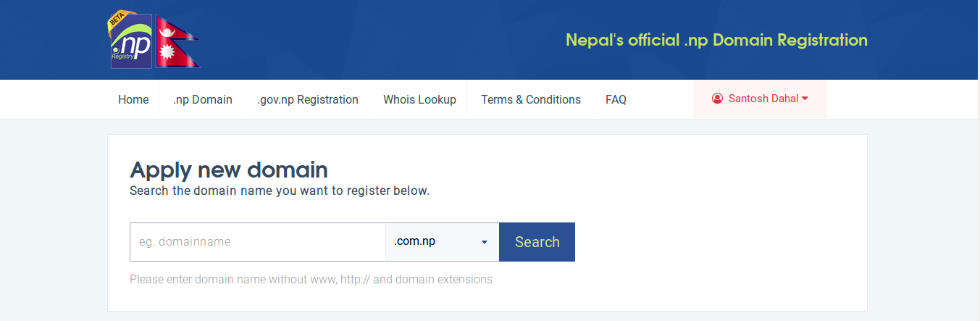The image size is (980, 321).
Task: Focus the domain name input field
Action: [x=258, y=242]
